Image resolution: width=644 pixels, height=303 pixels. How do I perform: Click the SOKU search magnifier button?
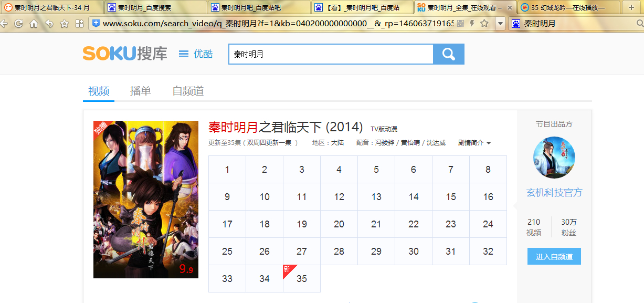449,54
